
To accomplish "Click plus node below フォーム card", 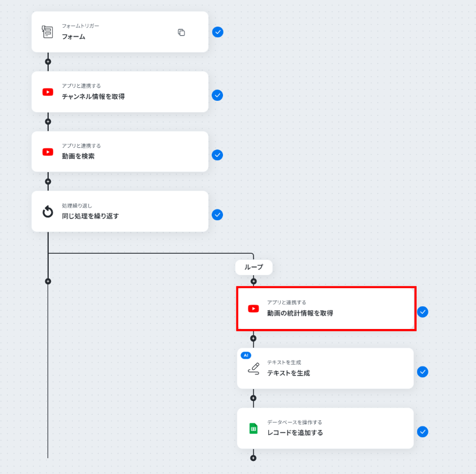I will click(48, 62).
